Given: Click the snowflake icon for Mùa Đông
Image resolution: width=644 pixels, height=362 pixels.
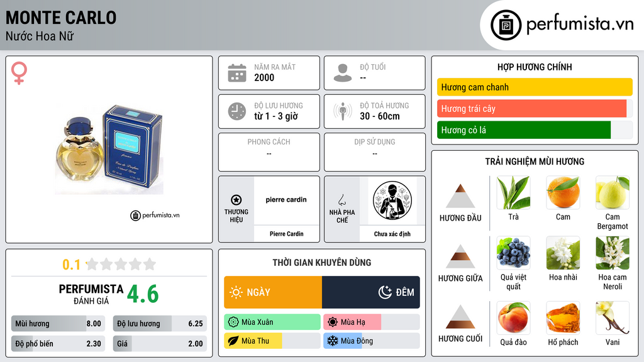Looking at the screenshot, I should tap(333, 341).
